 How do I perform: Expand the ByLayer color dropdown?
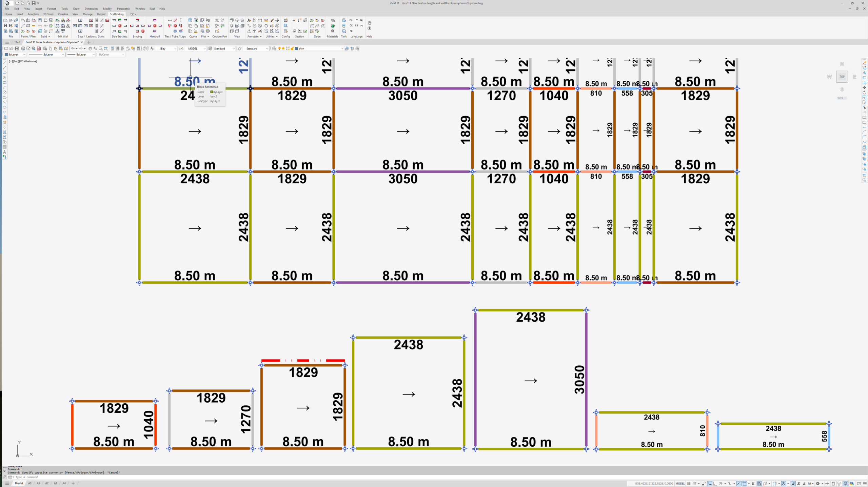pyautogui.click(x=24, y=55)
